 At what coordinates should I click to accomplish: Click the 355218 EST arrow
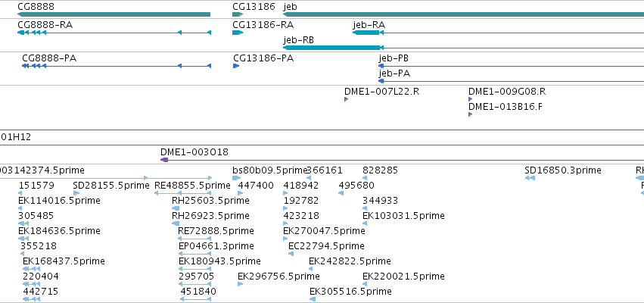(x=23, y=254)
